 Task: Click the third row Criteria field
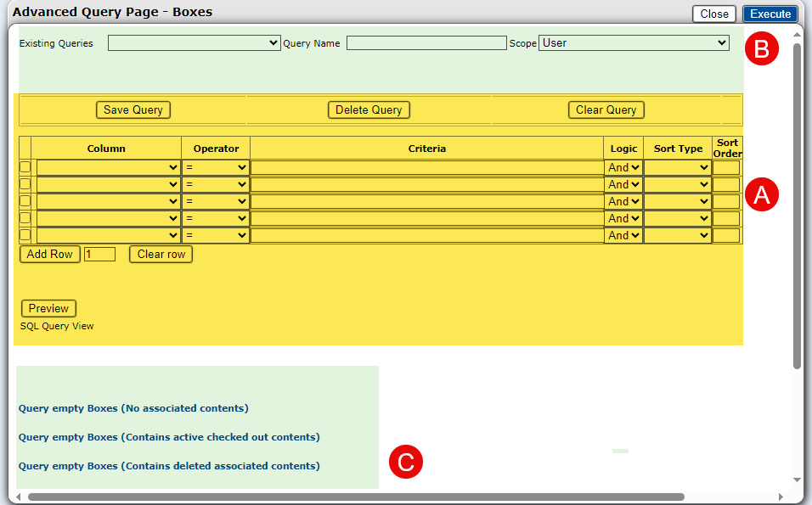point(426,202)
